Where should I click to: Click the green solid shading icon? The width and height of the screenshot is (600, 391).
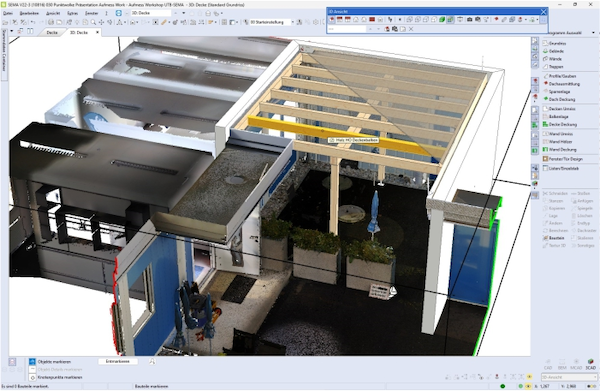442,19
